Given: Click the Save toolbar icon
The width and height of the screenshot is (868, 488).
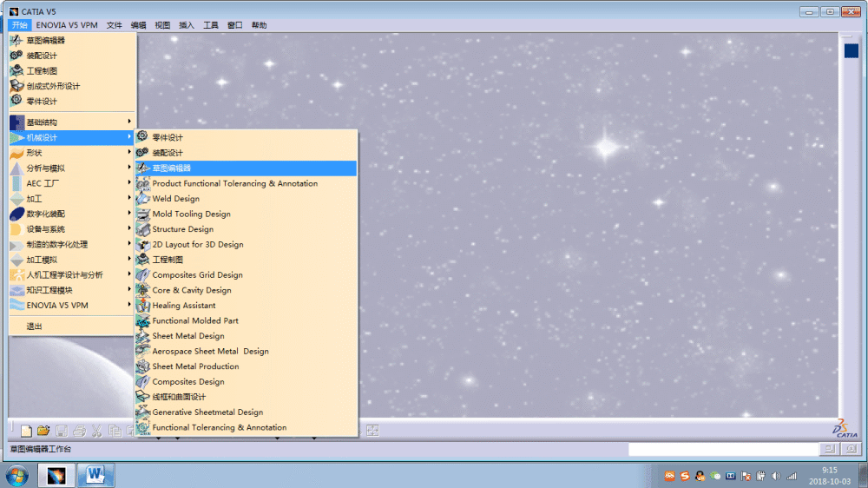Looking at the screenshot, I should [x=62, y=431].
